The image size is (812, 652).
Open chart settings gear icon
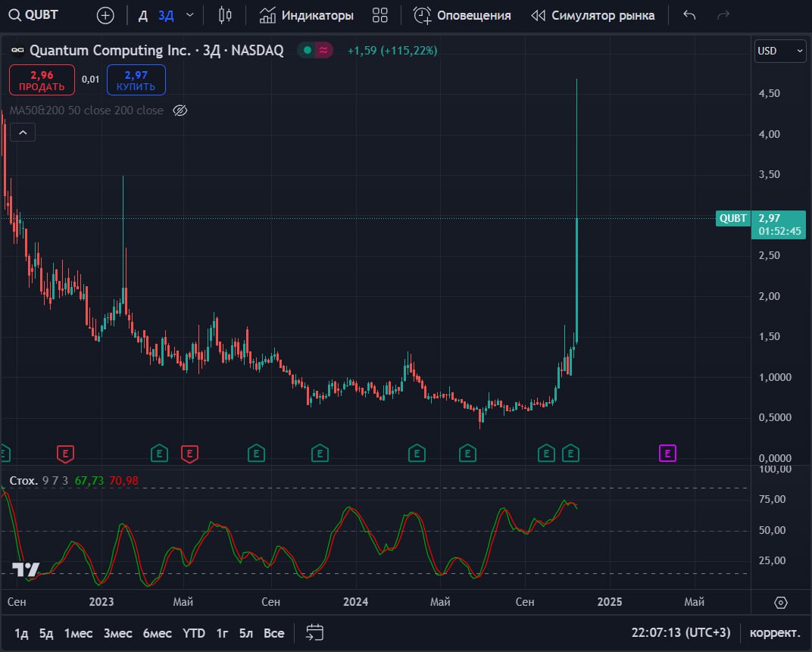click(780, 602)
